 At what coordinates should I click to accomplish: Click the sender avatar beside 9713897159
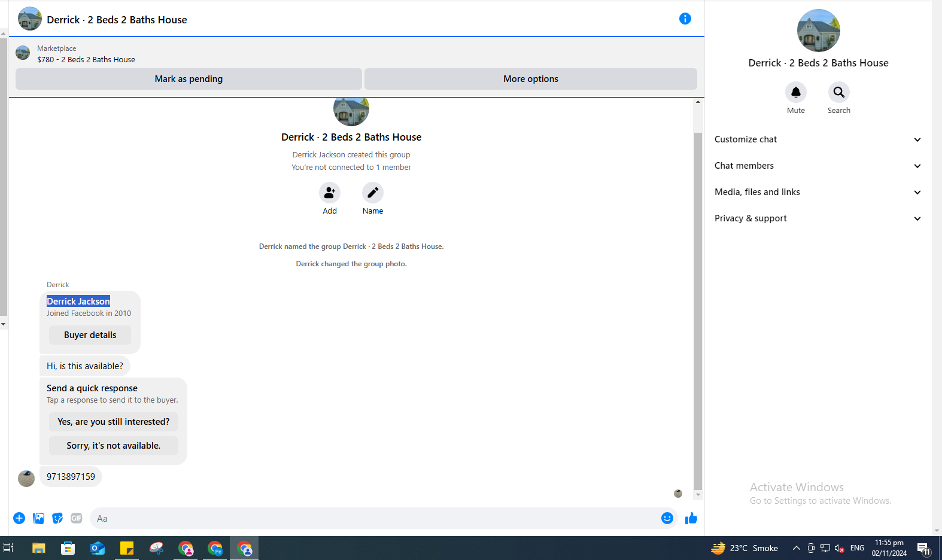pyautogui.click(x=26, y=479)
